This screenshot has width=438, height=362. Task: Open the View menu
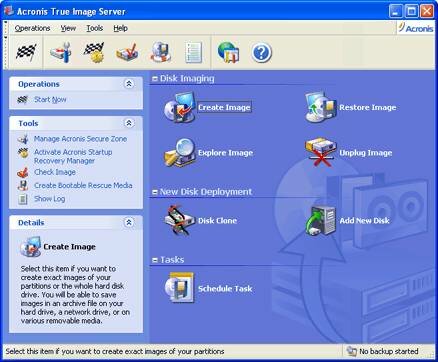tap(68, 28)
